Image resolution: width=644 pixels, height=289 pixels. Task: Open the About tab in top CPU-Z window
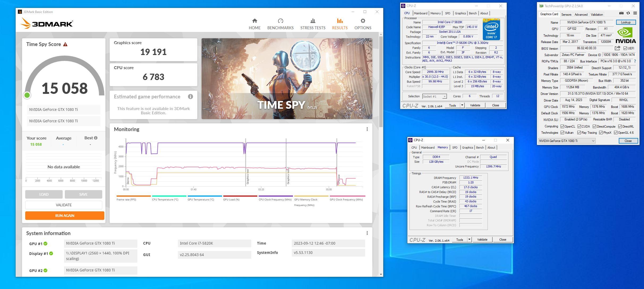click(484, 13)
